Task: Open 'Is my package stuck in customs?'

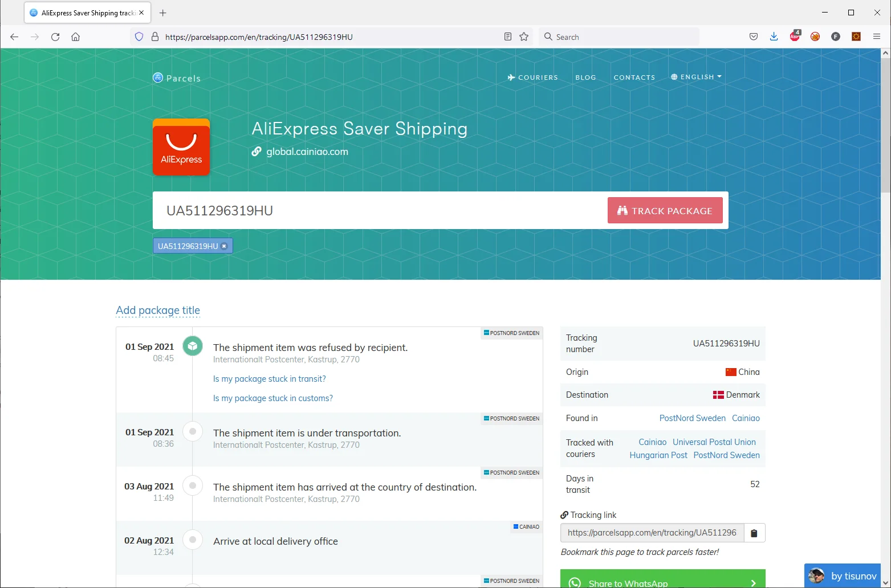Action: click(273, 398)
